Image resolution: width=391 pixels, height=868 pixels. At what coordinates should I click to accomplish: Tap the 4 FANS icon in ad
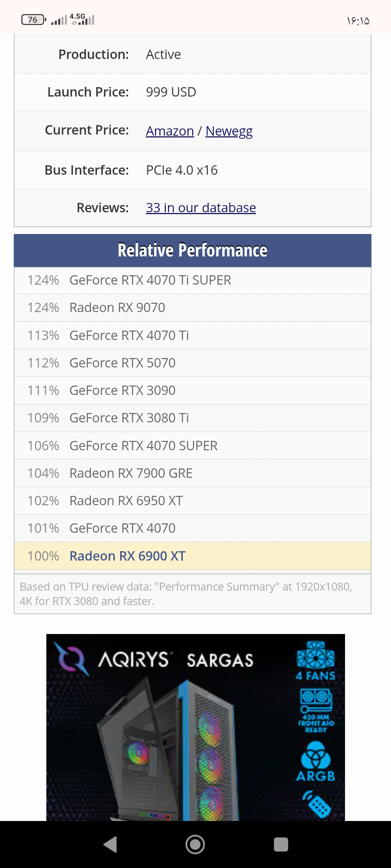pos(316,660)
